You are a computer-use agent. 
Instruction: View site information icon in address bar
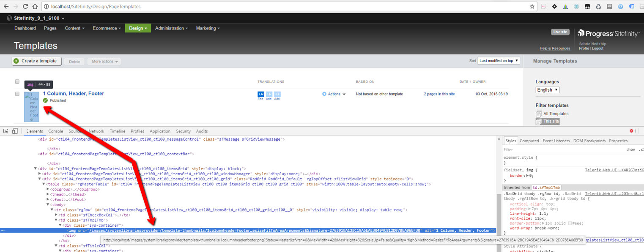pyautogui.click(x=47, y=6)
